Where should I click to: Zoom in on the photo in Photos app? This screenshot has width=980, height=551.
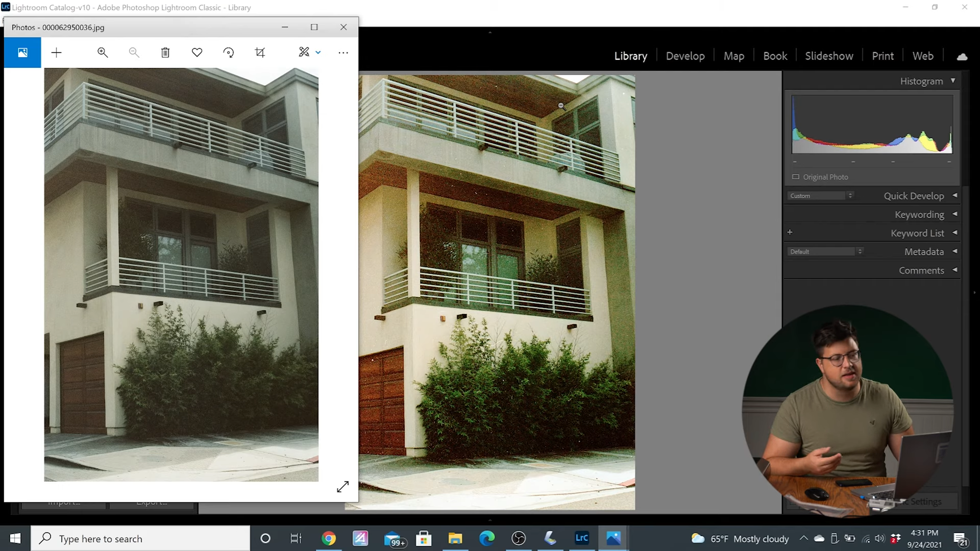pyautogui.click(x=103, y=53)
